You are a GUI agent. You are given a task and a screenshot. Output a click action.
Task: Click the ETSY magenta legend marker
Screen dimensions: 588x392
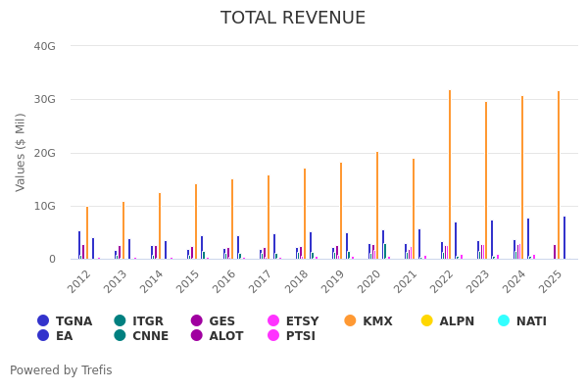[273, 320]
